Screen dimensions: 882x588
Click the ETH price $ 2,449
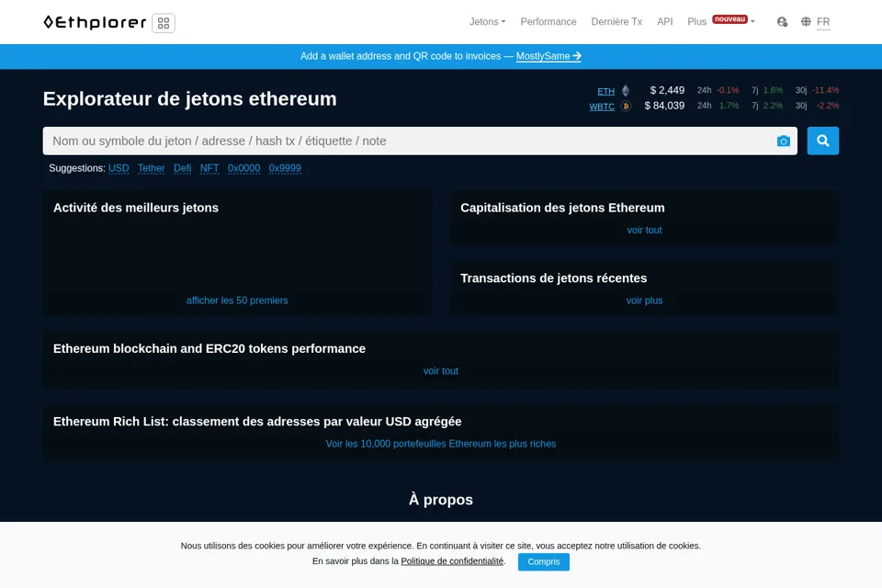pyautogui.click(x=667, y=91)
